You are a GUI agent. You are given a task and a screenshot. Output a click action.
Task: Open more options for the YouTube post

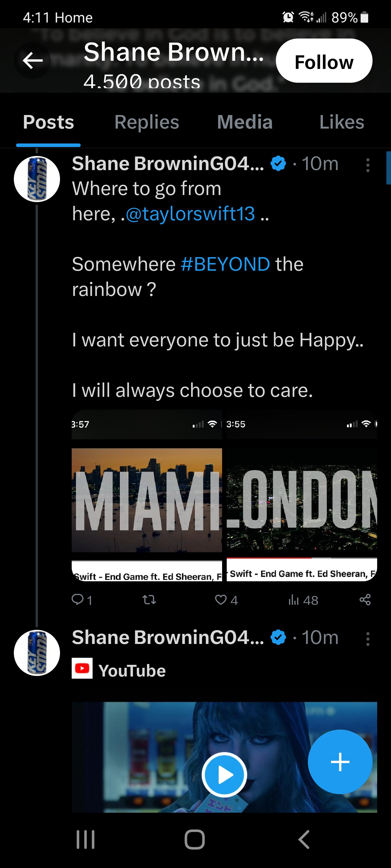point(368,639)
